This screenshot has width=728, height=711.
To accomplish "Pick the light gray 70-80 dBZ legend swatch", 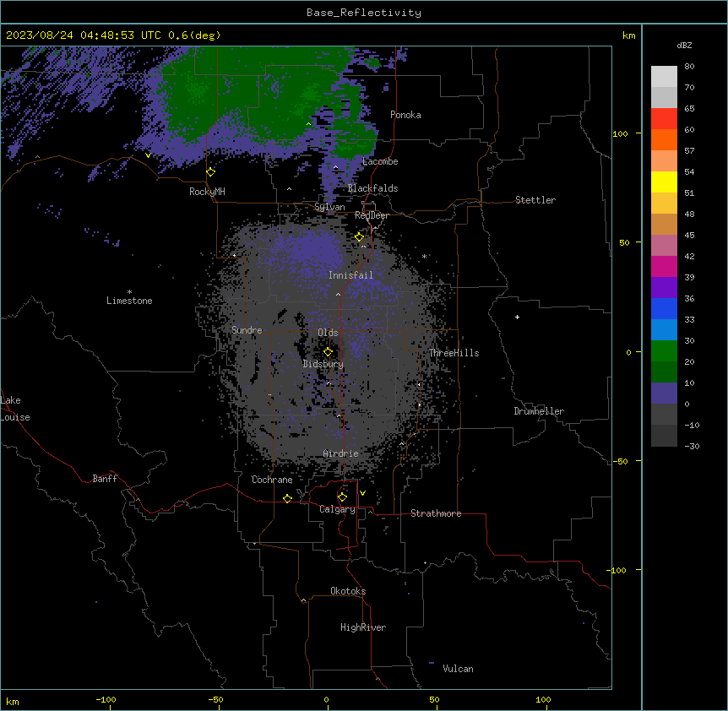I will pyautogui.click(x=664, y=76).
